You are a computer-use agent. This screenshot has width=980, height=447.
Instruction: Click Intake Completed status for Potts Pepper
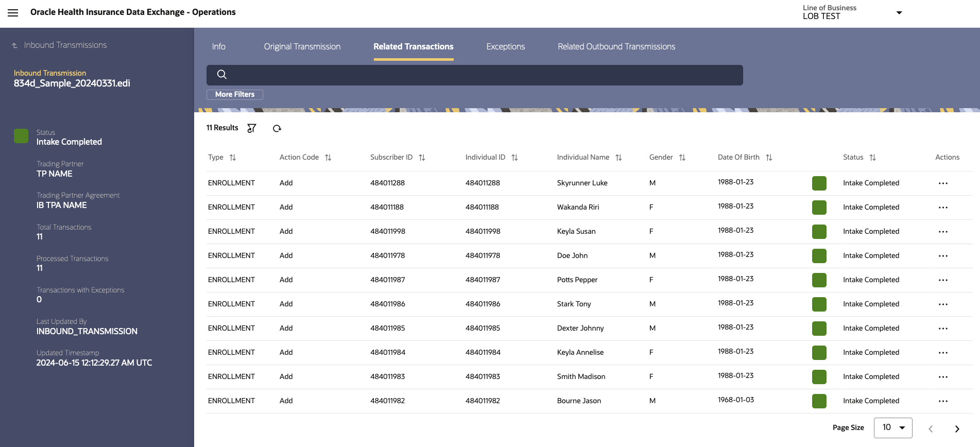[x=871, y=280]
